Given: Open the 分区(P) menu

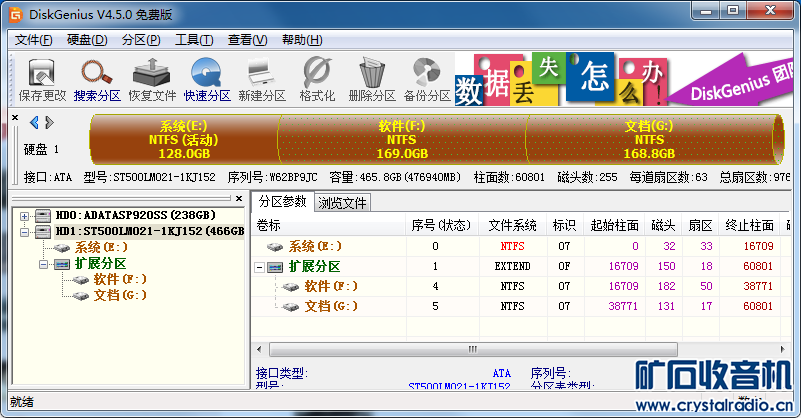Looking at the screenshot, I should (x=141, y=40).
